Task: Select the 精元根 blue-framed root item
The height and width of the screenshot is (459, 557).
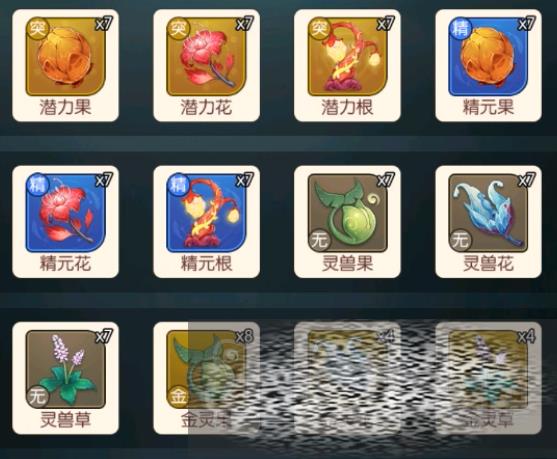Action: point(206,222)
